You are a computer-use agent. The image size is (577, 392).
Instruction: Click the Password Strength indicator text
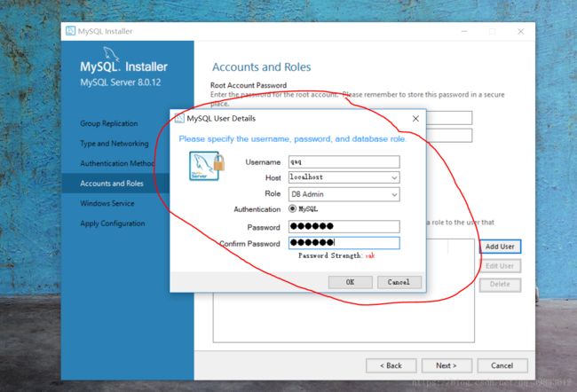tap(336, 255)
